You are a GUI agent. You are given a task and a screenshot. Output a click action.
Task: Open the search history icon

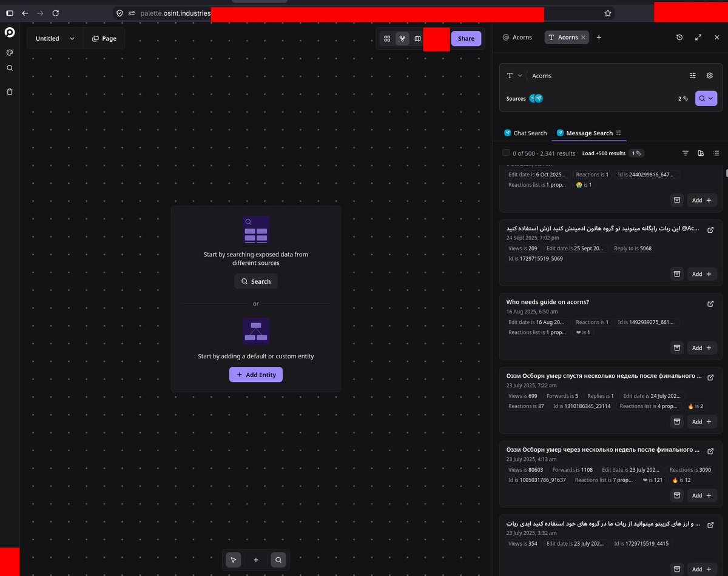pos(679,38)
